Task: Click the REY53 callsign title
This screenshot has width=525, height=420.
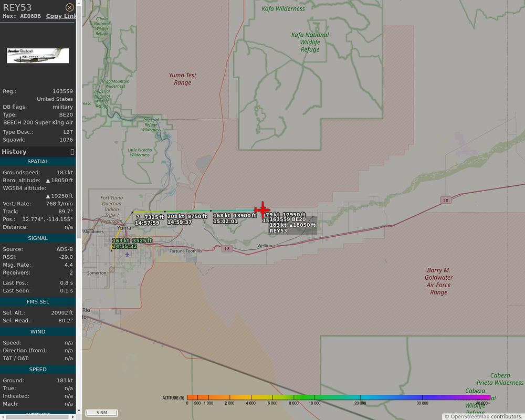Action: [x=17, y=7]
